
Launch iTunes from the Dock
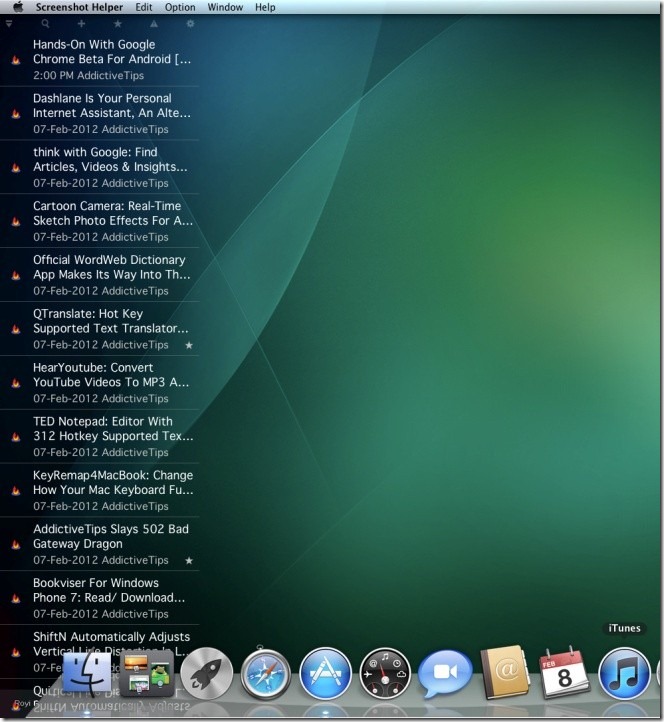pyautogui.click(x=624, y=674)
